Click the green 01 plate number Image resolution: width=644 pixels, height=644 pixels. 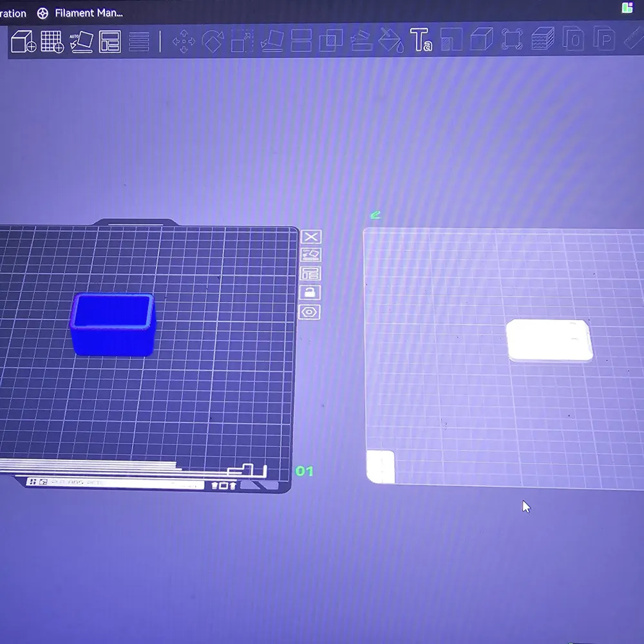tap(305, 471)
